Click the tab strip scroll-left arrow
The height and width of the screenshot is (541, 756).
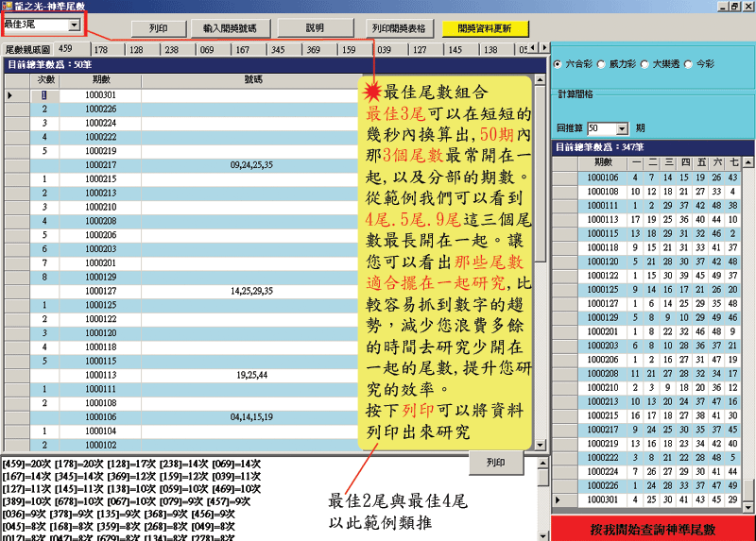point(533,48)
